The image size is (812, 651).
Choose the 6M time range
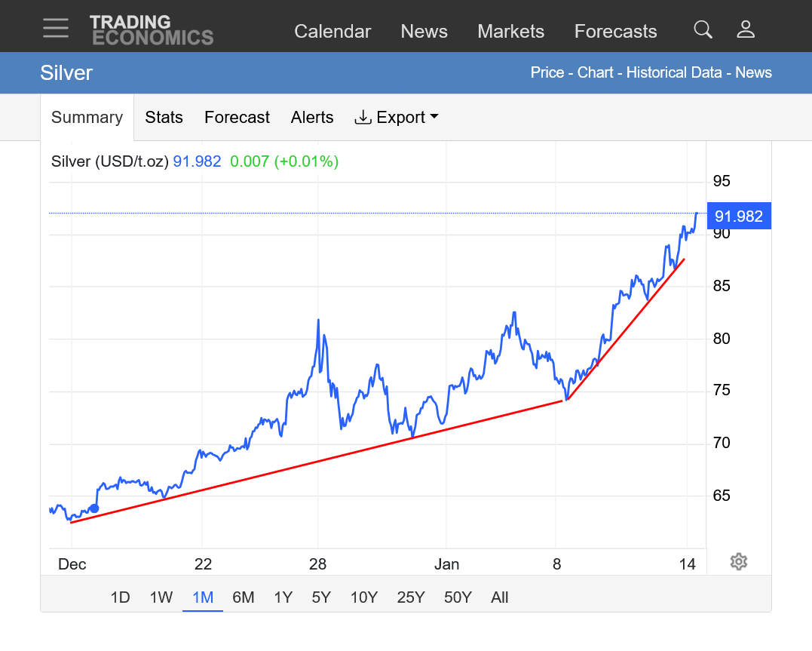click(x=243, y=597)
